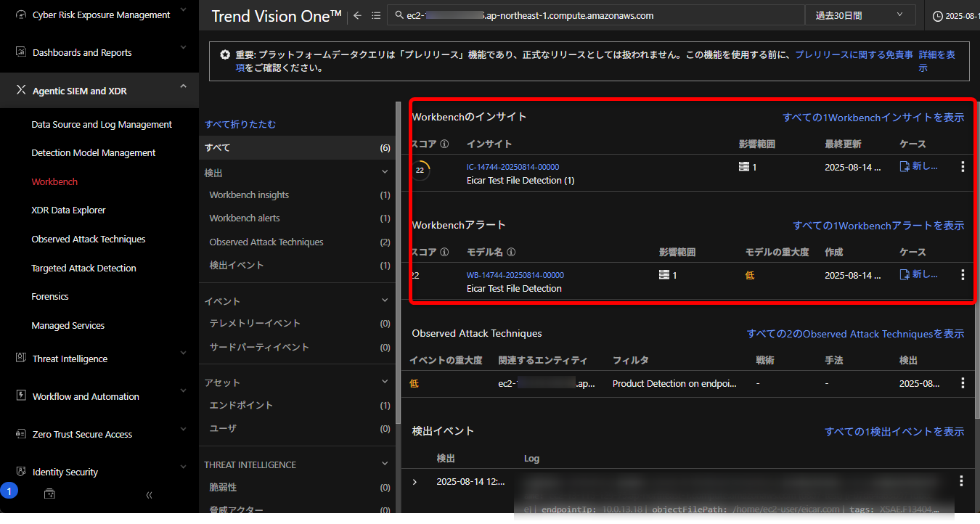
Task: Expand Cyber Risk Exposure Management menu chevron
Action: point(183,11)
